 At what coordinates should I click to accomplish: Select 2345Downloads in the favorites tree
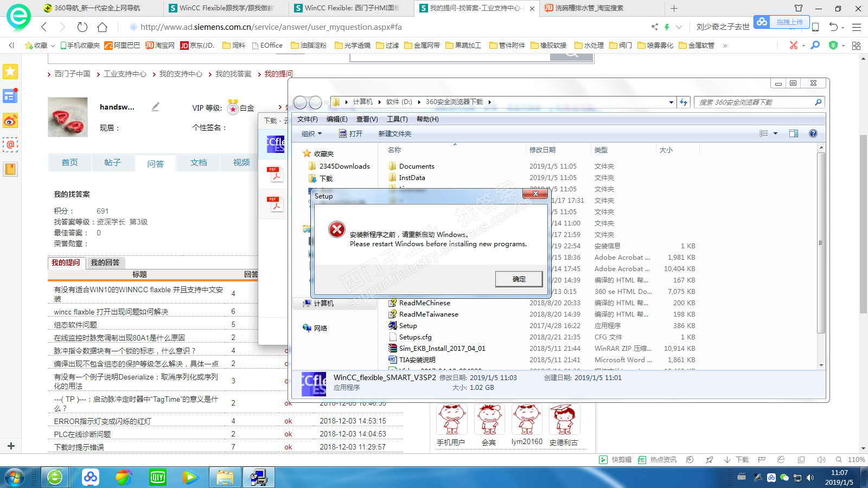point(339,166)
